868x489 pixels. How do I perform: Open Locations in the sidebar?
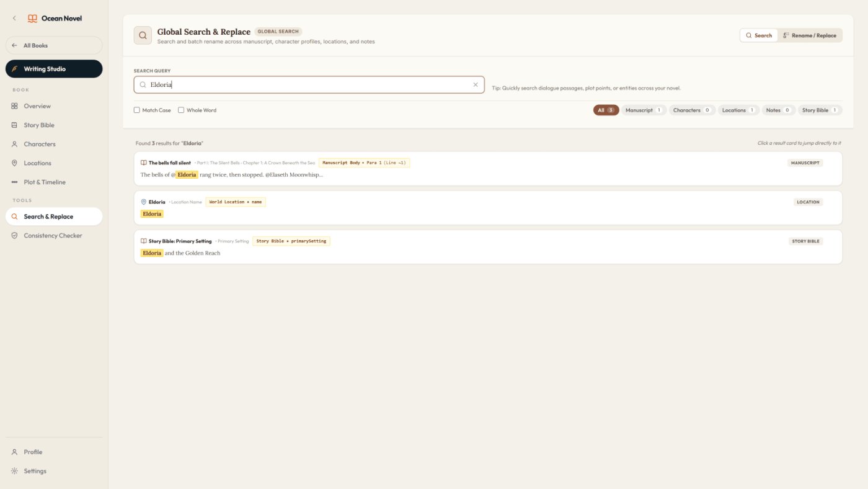tap(54, 163)
